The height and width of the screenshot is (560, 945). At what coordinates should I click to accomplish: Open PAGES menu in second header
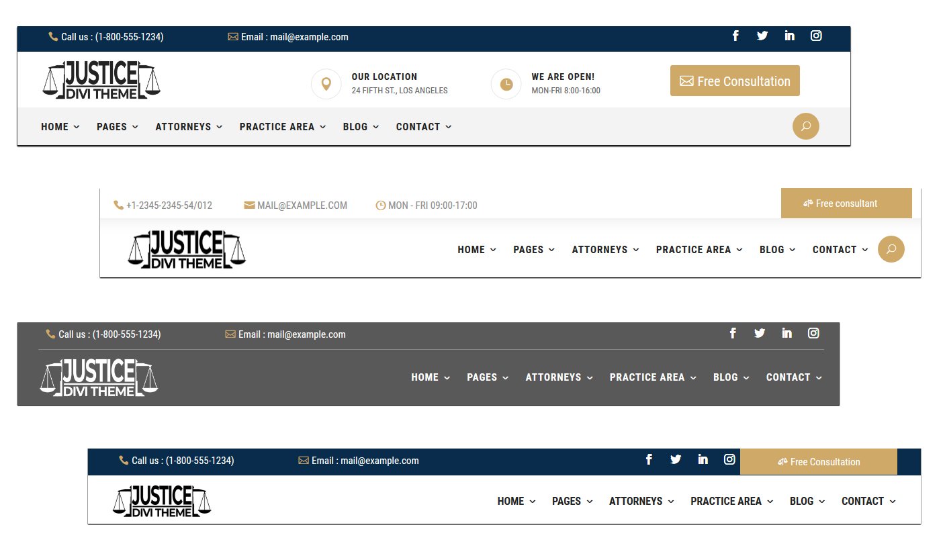pyautogui.click(x=534, y=249)
